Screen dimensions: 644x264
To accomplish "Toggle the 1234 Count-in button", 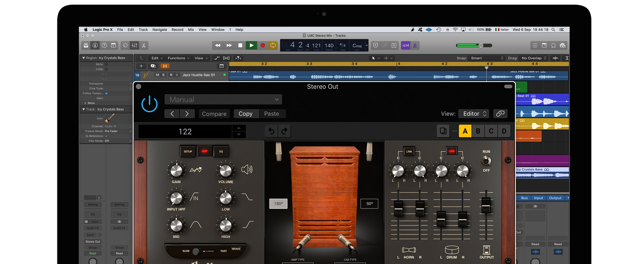I will [406, 45].
